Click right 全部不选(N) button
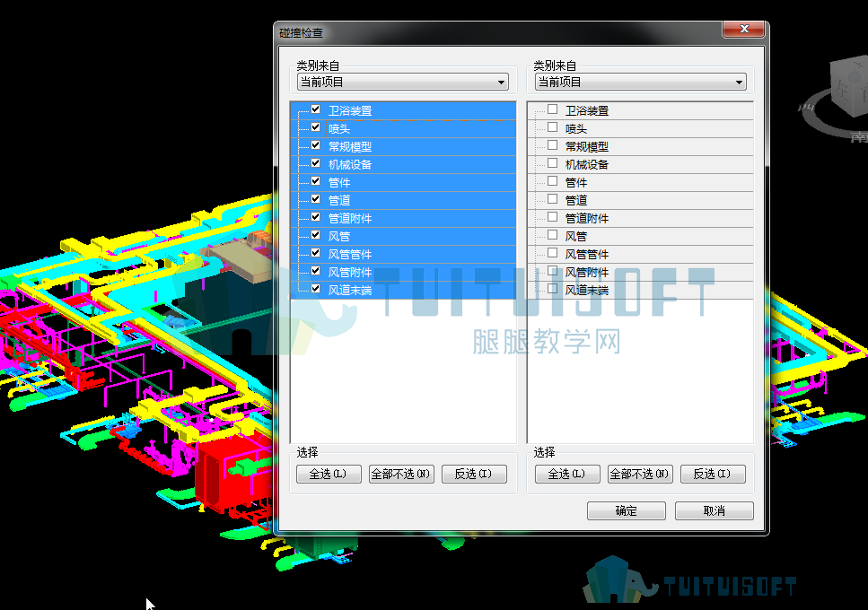This screenshot has height=610, width=868. pyautogui.click(x=640, y=474)
